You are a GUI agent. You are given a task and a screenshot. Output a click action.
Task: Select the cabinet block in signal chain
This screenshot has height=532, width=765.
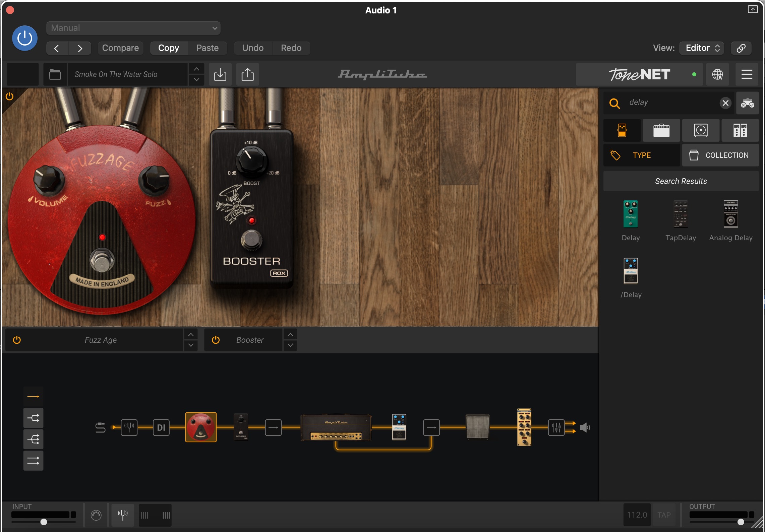coord(478,427)
